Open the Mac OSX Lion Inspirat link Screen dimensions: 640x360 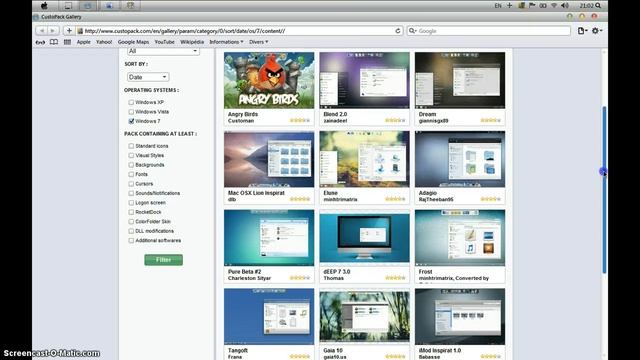pos(256,193)
